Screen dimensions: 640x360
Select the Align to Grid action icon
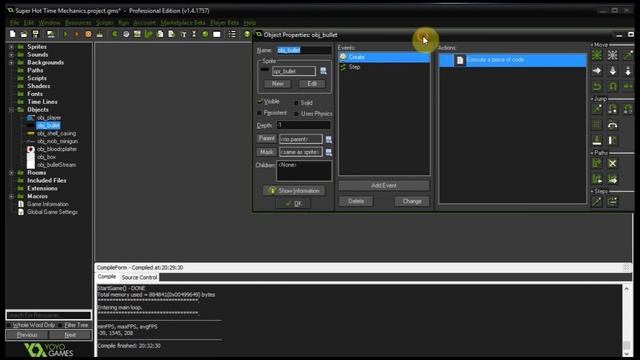click(x=597, y=125)
